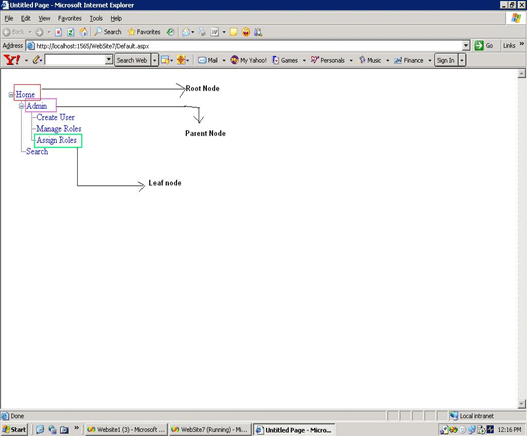Click the Yahoo orange gift icon
The height and width of the screenshot is (436, 527).
click(x=181, y=60)
